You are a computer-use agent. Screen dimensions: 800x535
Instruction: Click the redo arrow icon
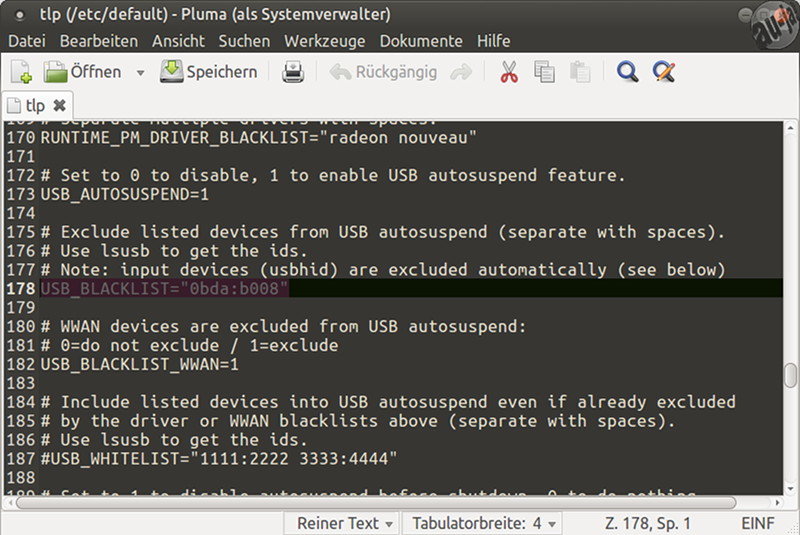coord(461,72)
